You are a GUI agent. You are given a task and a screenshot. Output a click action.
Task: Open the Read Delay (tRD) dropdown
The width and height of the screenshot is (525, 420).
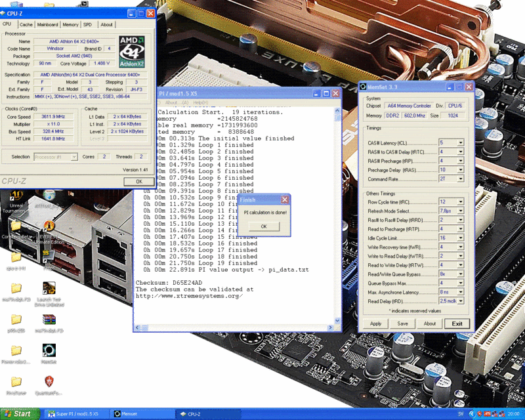pos(461,301)
